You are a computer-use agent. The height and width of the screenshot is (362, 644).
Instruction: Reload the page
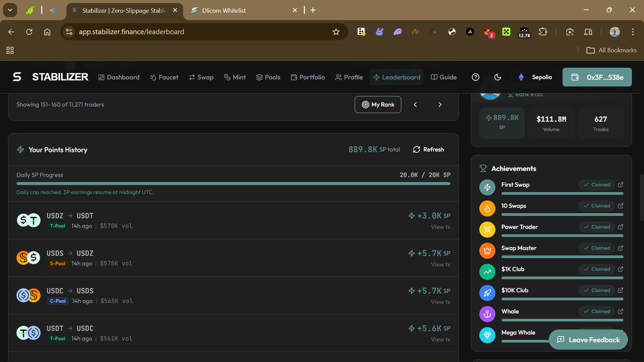click(x=29, y=32)
